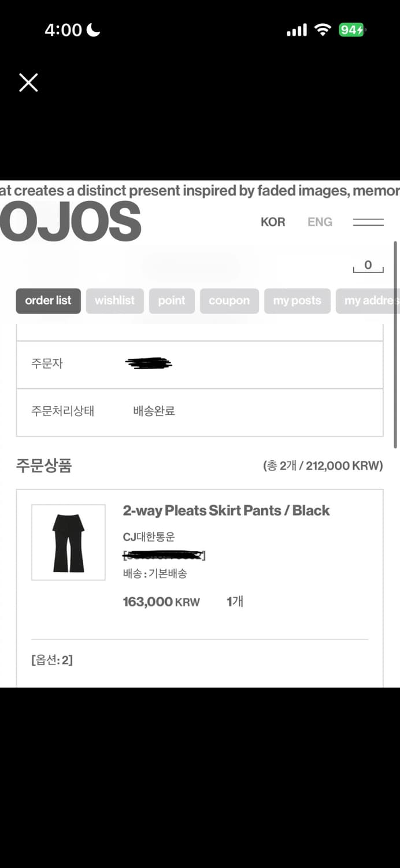Open the 2-way Pleats Skirt Pants product page

pos(226,510)
